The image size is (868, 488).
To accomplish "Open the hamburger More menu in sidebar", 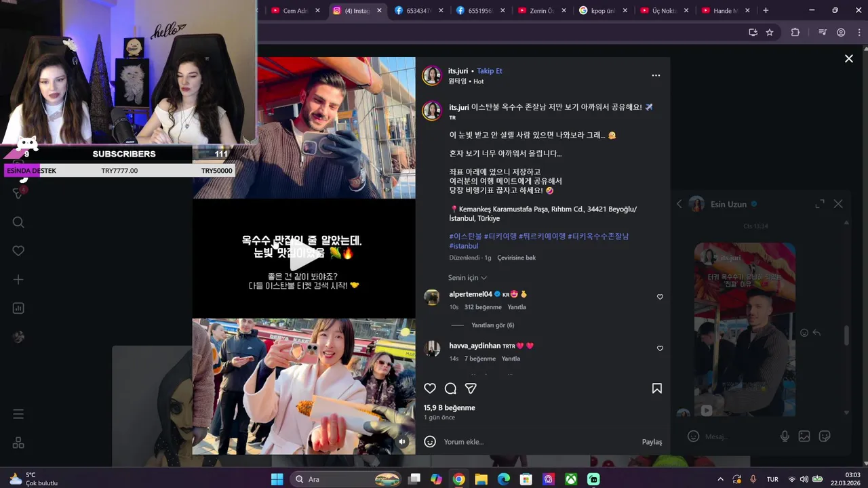I will [x=18, y=414].
